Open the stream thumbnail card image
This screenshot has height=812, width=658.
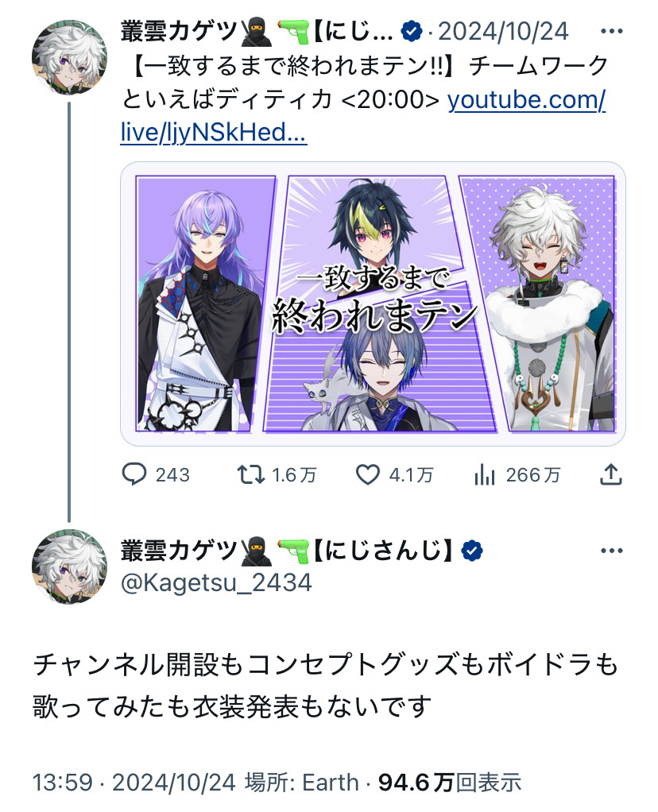373,304
